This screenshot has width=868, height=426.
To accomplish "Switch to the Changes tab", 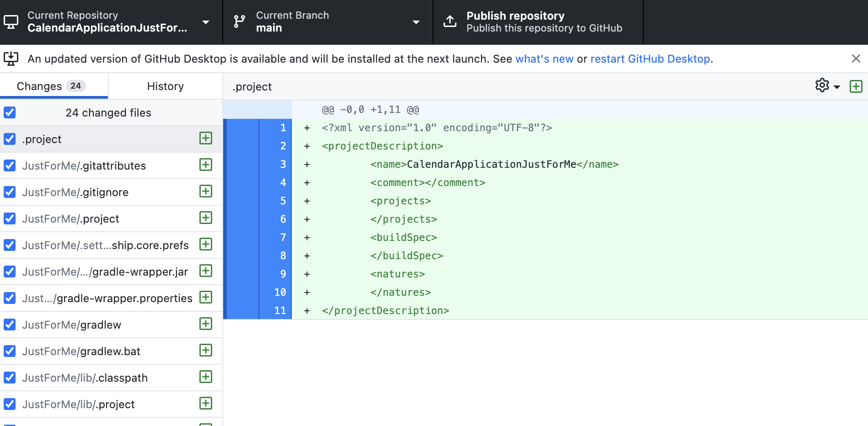I will (x=54, y=86).
